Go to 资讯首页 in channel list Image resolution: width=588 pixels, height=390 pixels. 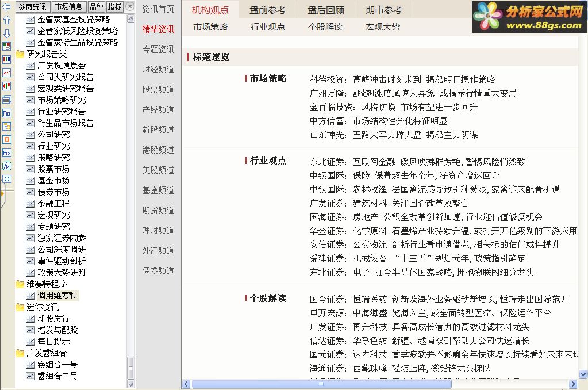pos(158,9)
